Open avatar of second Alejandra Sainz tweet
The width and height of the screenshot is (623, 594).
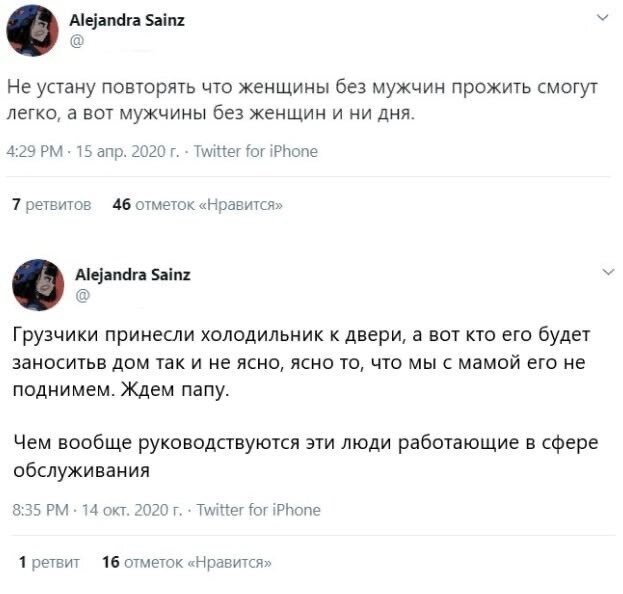pyautogui.click(x=38, y=284)
